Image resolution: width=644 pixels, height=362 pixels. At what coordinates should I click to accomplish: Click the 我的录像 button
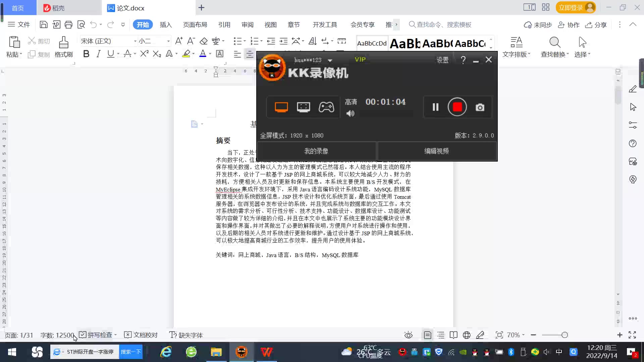pos(316,151)
